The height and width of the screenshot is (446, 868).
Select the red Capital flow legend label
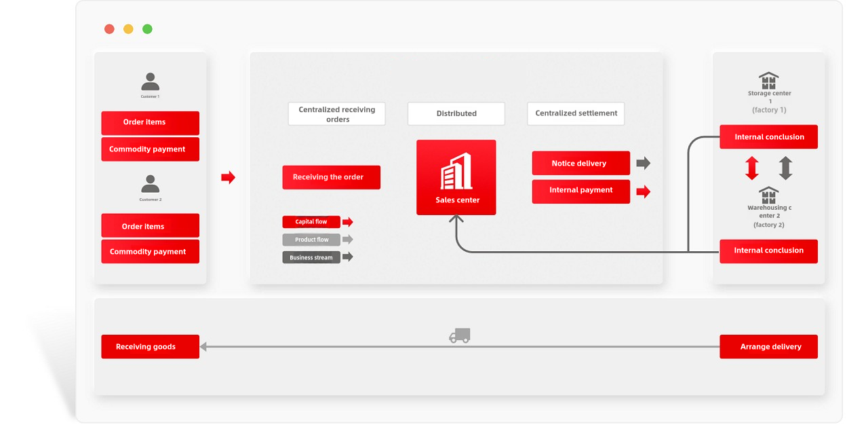point(311,222)
